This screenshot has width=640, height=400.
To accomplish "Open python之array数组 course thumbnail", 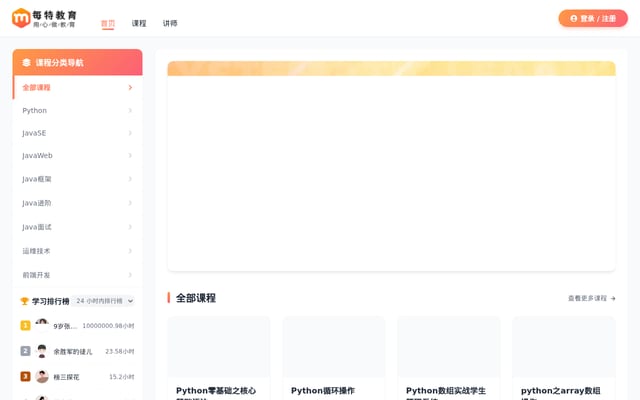I will (x=564, y=347).
